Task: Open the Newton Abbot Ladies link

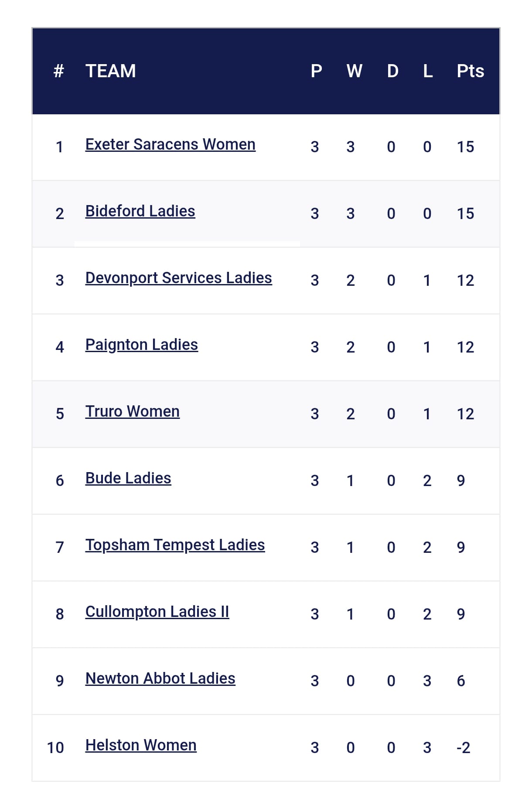Action: click(160, 678)
